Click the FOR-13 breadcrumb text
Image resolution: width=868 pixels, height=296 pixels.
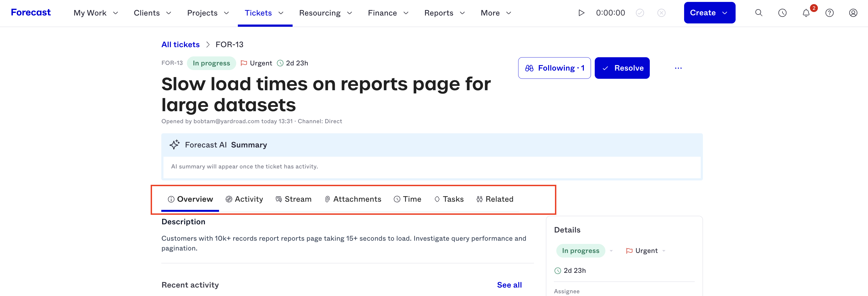(229, 44)
